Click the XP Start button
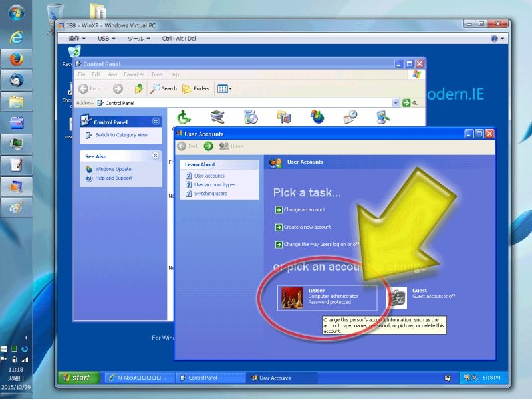The width and height of the screenshot is (532, 399). 78,378
